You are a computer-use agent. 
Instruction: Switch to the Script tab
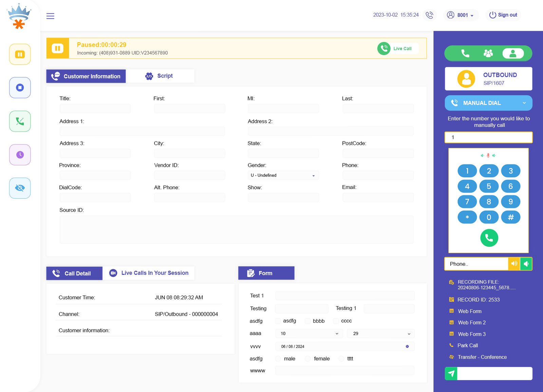click(160, 76)
